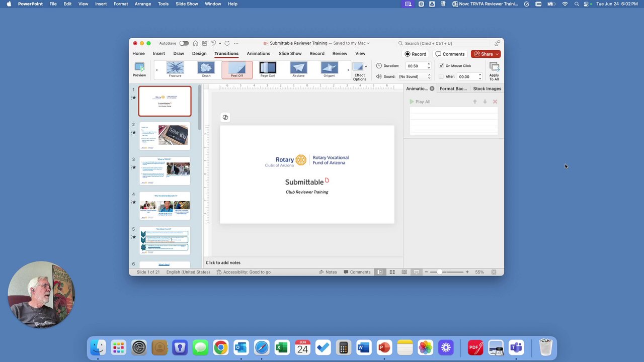Uncheck On Mouse Click option
644x362 pixels.
pos(441,66)
